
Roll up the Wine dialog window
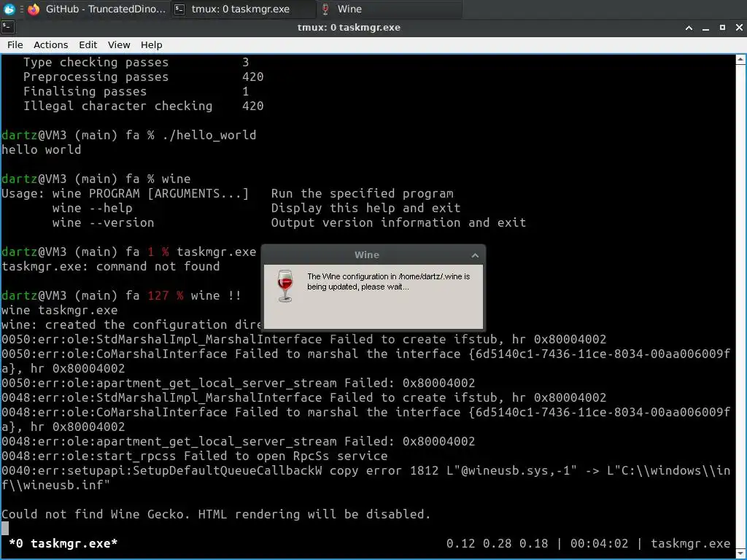tap(475, 255)
